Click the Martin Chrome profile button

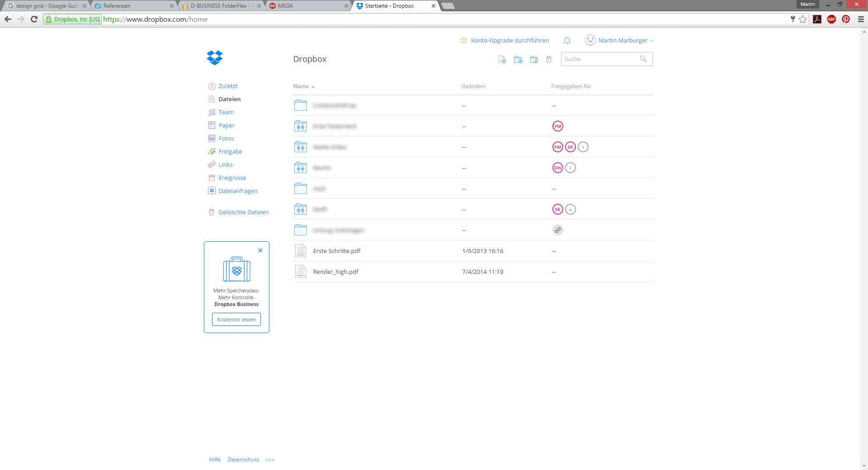(x=807, y=4)
